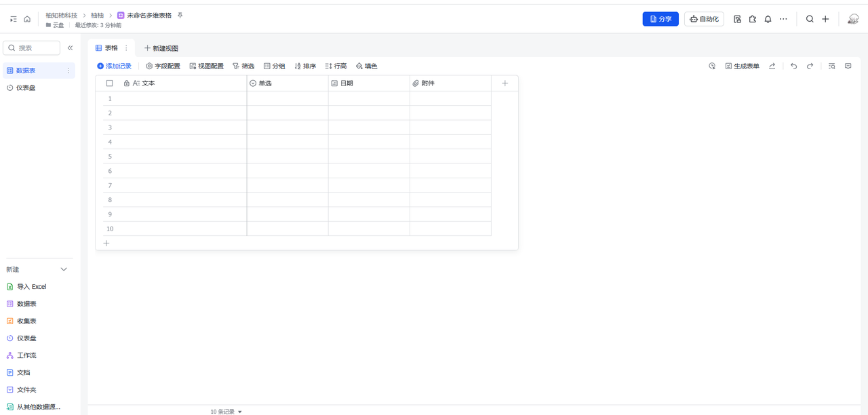Add a new field column with plus
The image size is (868, 415).
click(x=505, y=83)
